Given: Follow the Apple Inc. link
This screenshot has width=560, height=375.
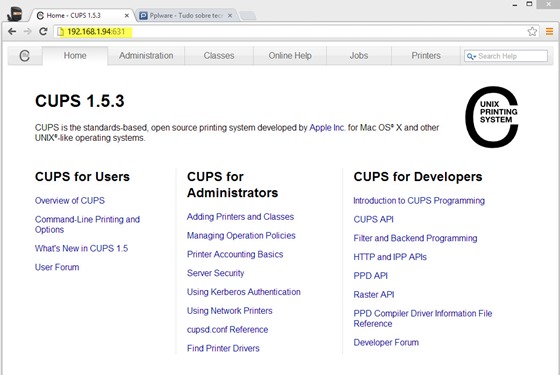Looking at the screenshot, I should 327,128.
